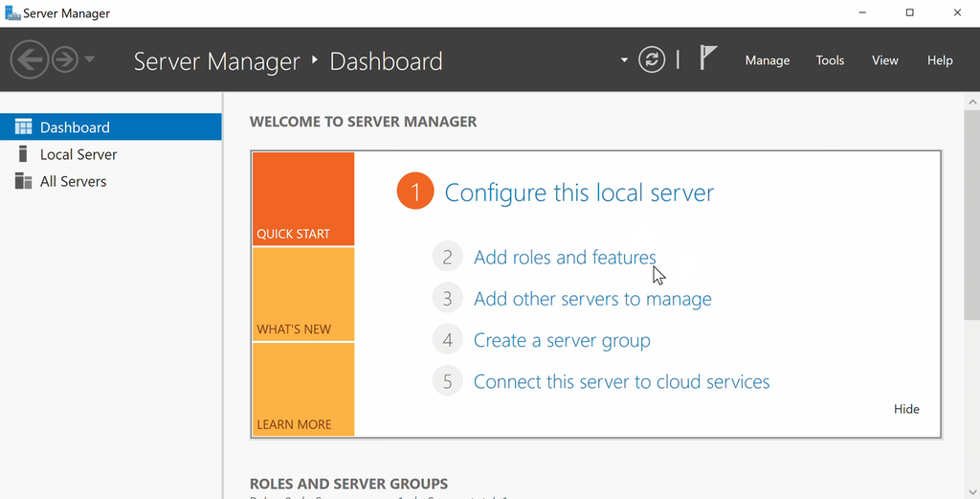Image resolution: width=980 pixels, height=499 pixels.
Task: Click the Configure this local server link
Action: point(579,192)
